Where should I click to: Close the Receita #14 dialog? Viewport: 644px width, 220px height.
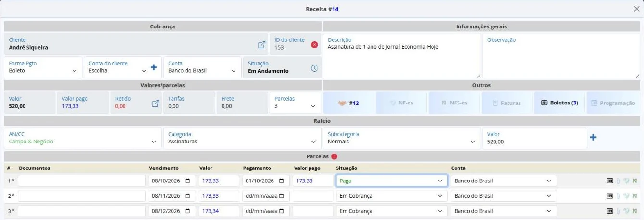coord(636,9)
